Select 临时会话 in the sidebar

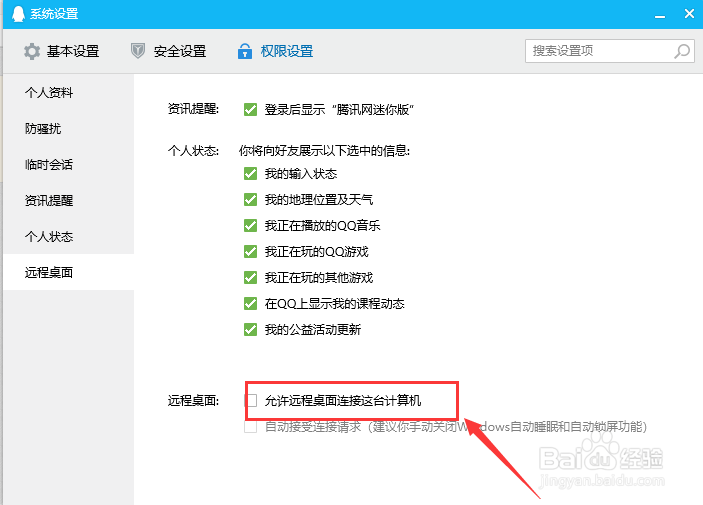coord(69,164)
